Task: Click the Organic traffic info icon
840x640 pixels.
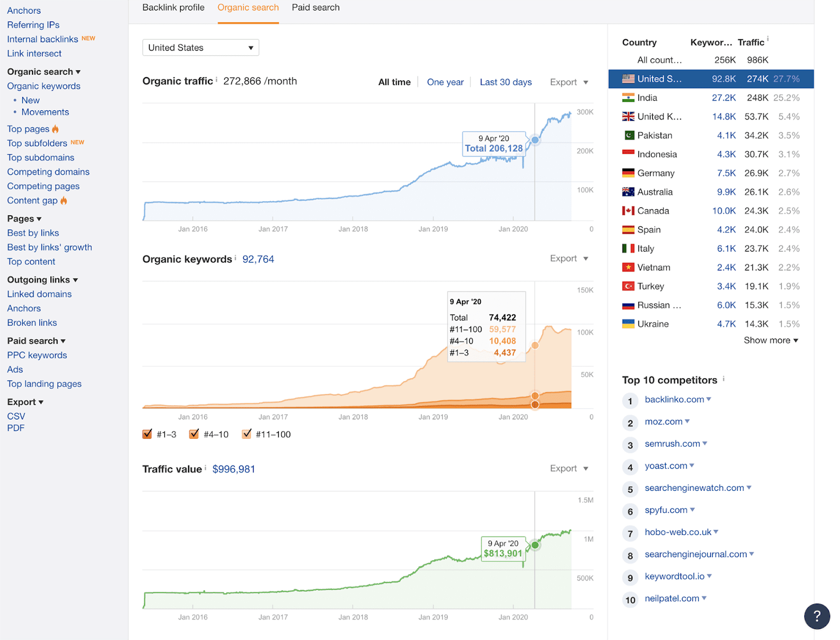Action: (x=217, y=79)
